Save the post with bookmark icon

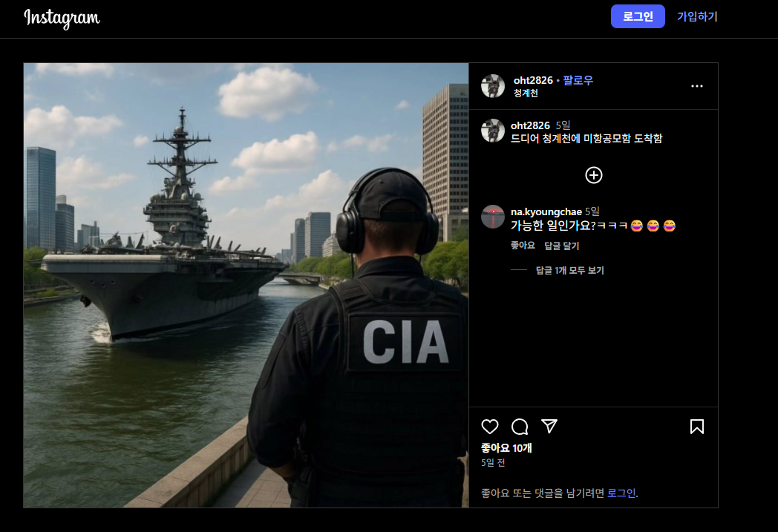click(696, 427)
